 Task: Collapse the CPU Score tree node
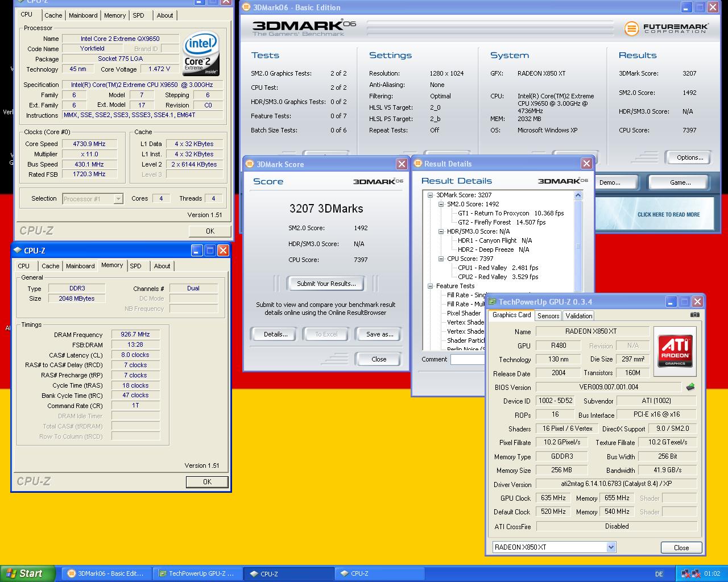(x=441, y=259)
